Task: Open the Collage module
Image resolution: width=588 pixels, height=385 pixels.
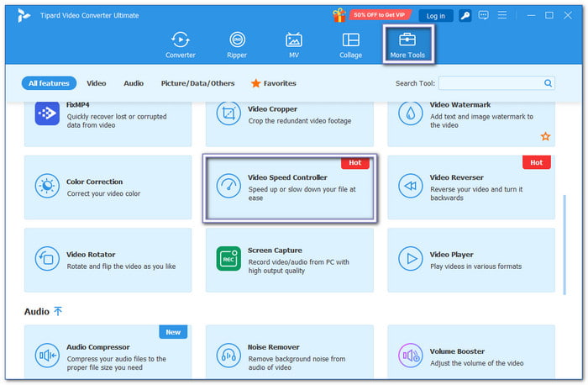Action: pos(350,45)
